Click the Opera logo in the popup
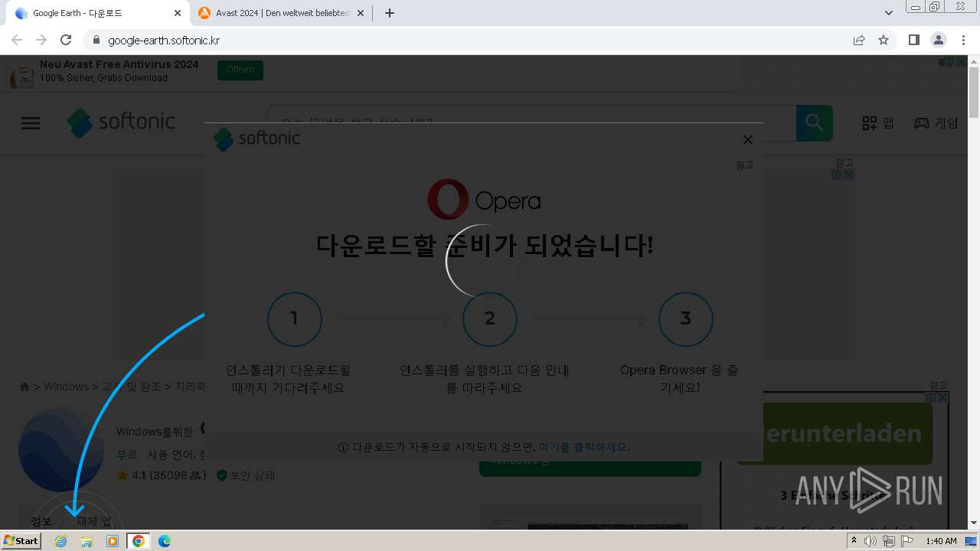This screenshot has height=551, width=980. 484,200
